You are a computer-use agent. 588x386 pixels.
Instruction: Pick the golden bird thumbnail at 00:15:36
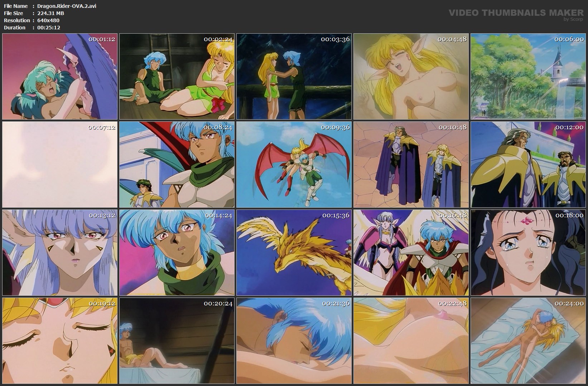click(x=294, y=253)
